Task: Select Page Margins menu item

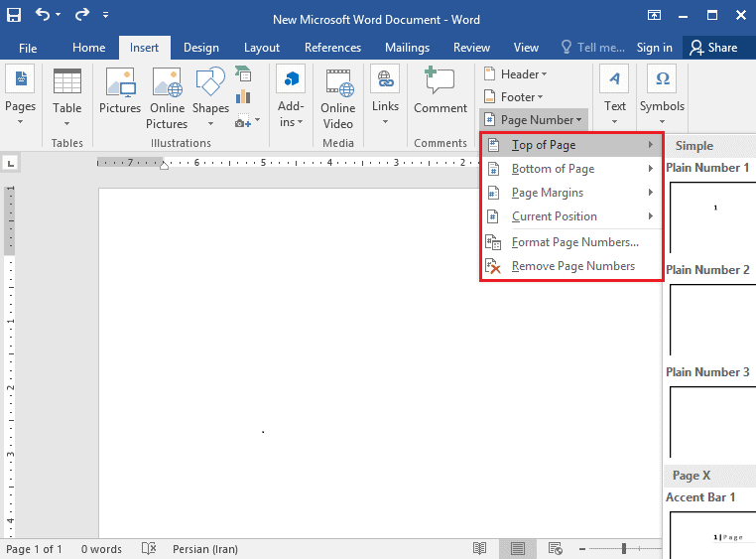Action: click(x=571, y=193)
